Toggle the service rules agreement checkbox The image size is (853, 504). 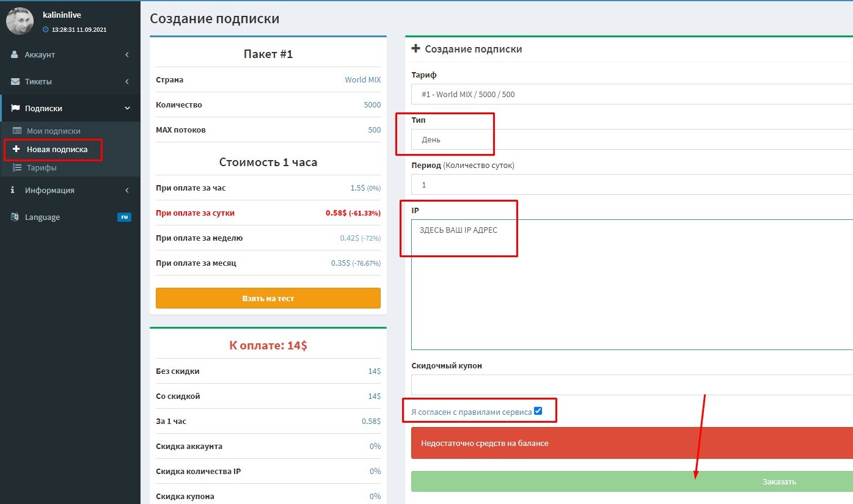pyautogui.click(x=538, y=411)
